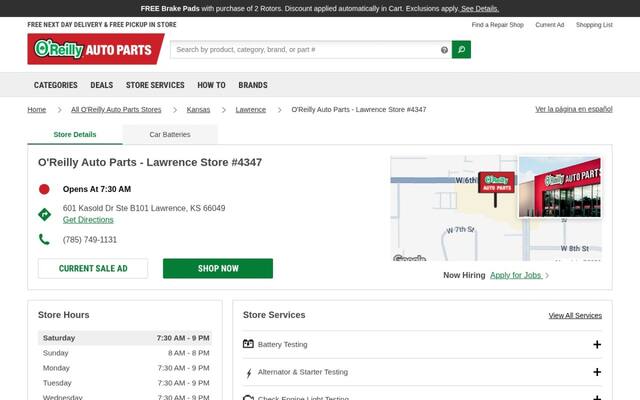This screenshot has width=640, height=400.
Task: Open the Store Services menu
Action: pos(155,85)
